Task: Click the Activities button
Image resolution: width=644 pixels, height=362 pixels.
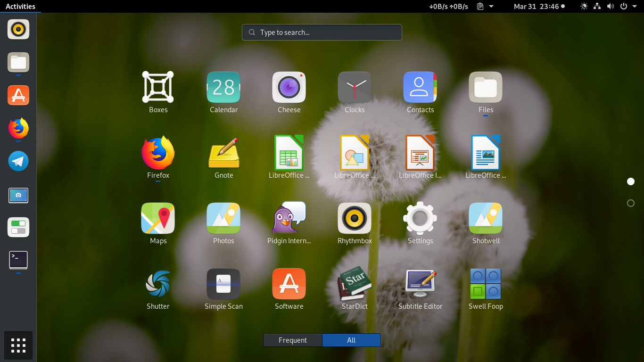Action: [x=20, y=6]
